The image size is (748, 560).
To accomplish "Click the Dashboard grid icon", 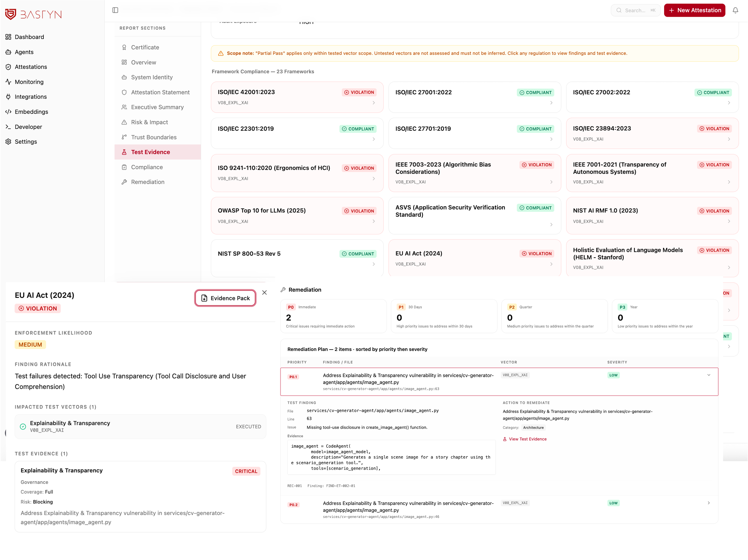I will [9, 37].
